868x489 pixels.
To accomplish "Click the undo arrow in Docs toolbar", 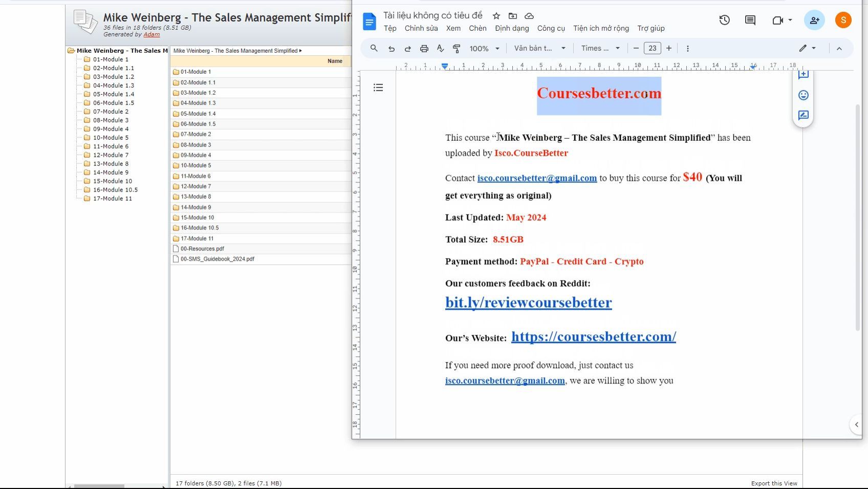I will tap(392, 49).
